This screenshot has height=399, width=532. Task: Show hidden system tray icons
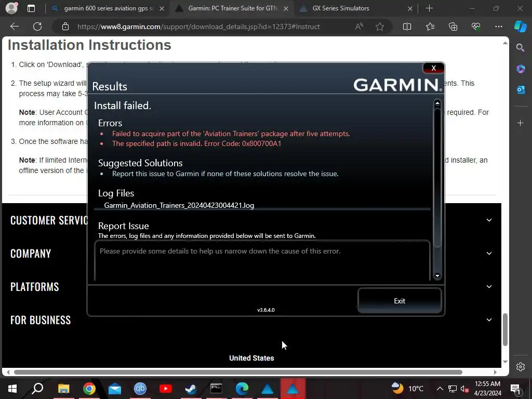coord(440,389)
